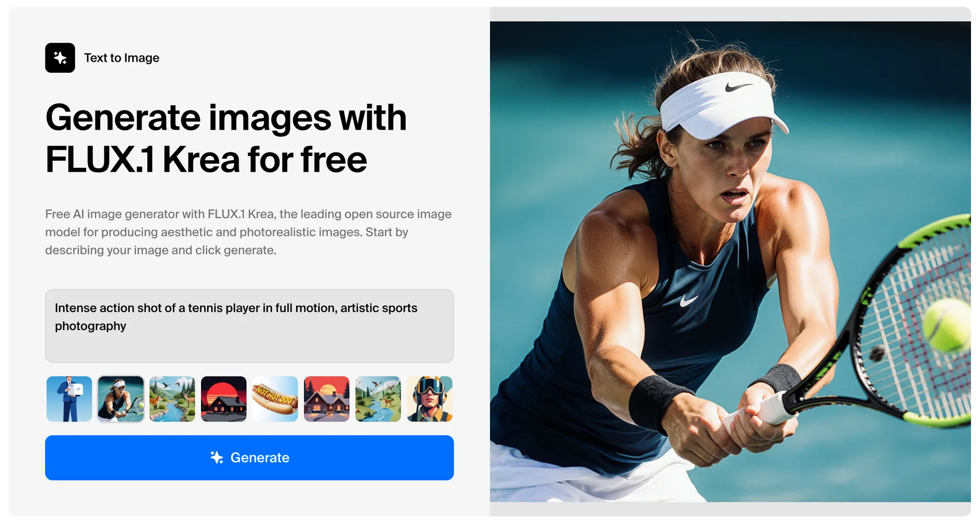980x528 pixels.
Task: Click the Nike logo on the navy tank top
Action: (x=688, y=301)
